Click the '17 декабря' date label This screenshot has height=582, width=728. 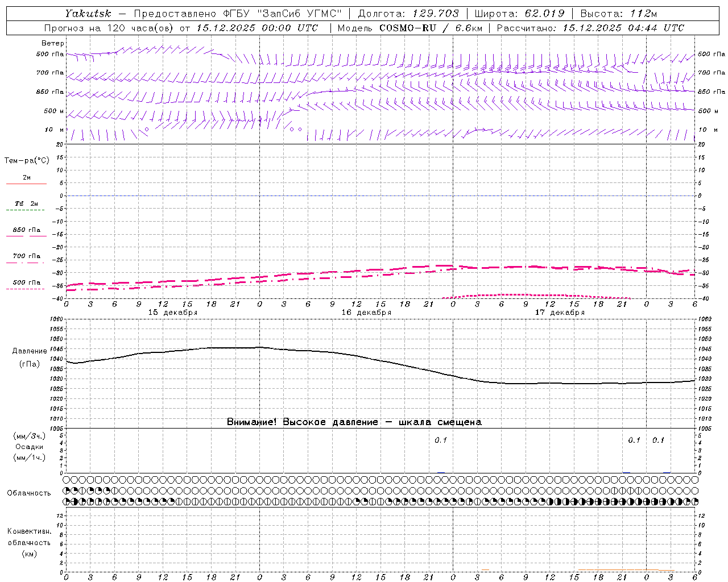tap(560, 313)
